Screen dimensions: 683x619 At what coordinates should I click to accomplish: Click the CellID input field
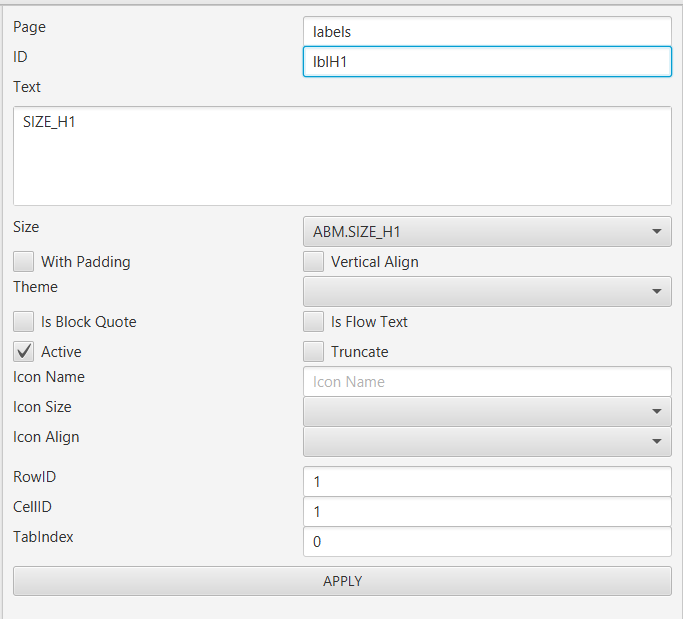coord(486,511)
